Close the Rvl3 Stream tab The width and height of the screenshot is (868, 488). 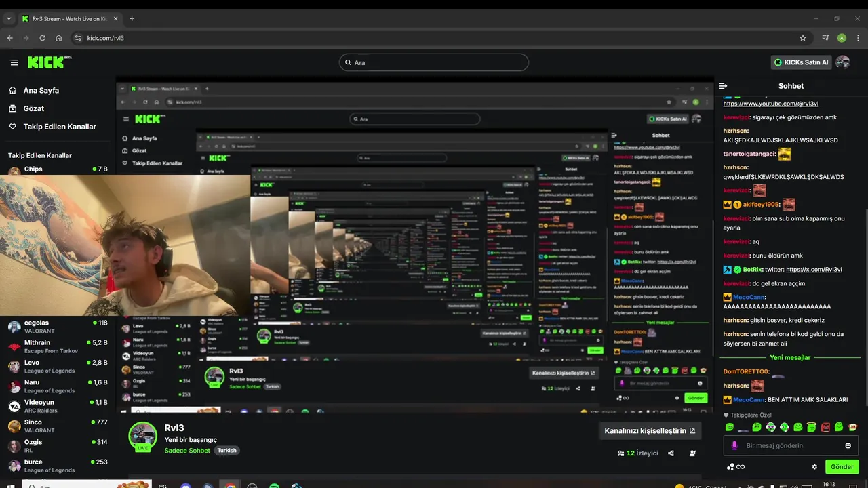(114, 18)
